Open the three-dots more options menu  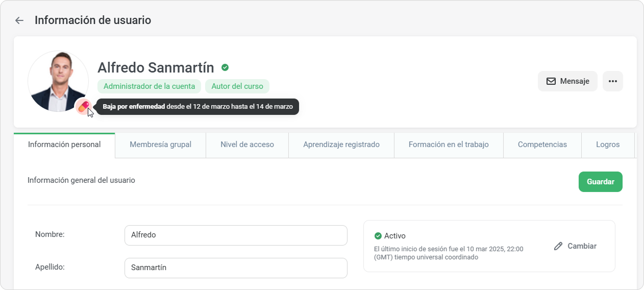pos(612,81)
